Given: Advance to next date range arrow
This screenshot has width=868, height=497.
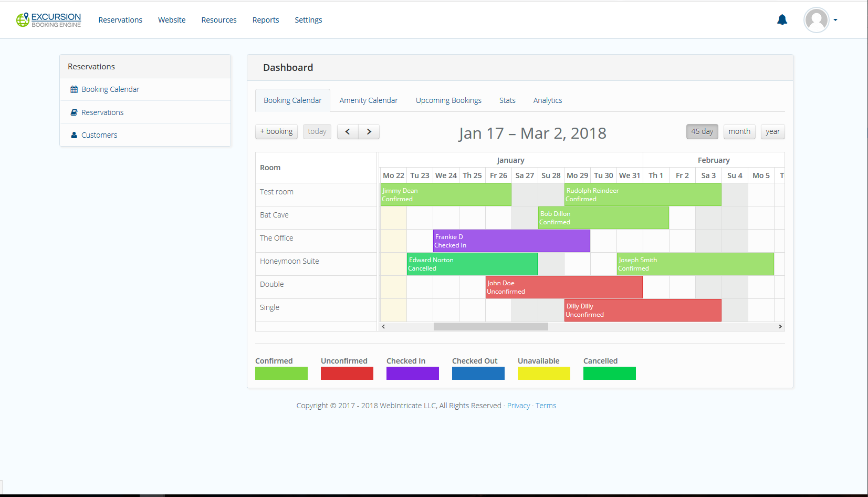Looking at the screenshot, I should (369, 132).
